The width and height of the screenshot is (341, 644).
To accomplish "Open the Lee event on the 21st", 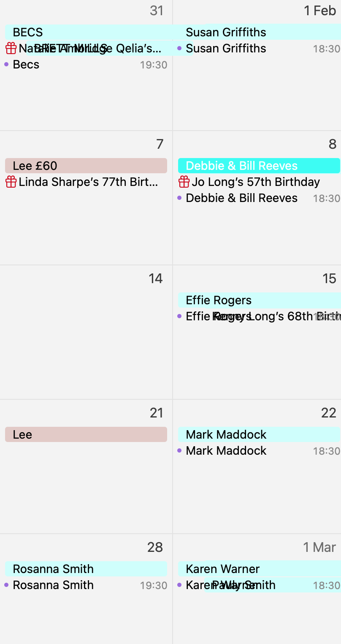I will 86,434.
